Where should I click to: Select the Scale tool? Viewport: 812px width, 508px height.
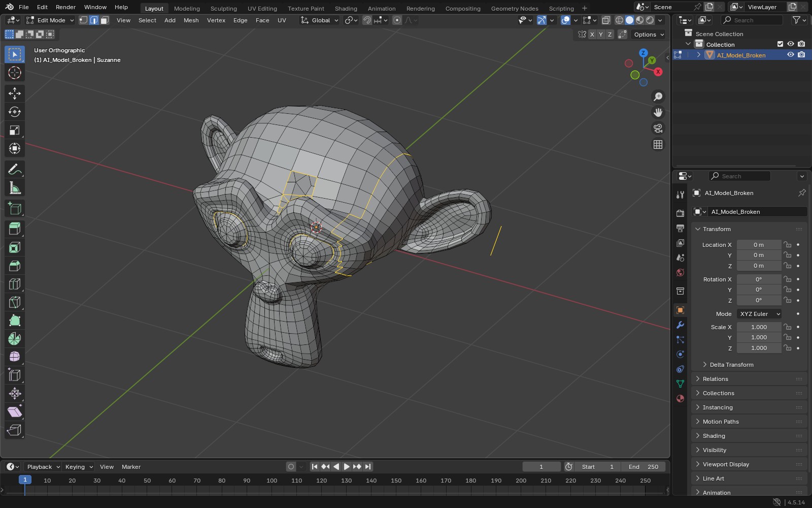[15, 131]
